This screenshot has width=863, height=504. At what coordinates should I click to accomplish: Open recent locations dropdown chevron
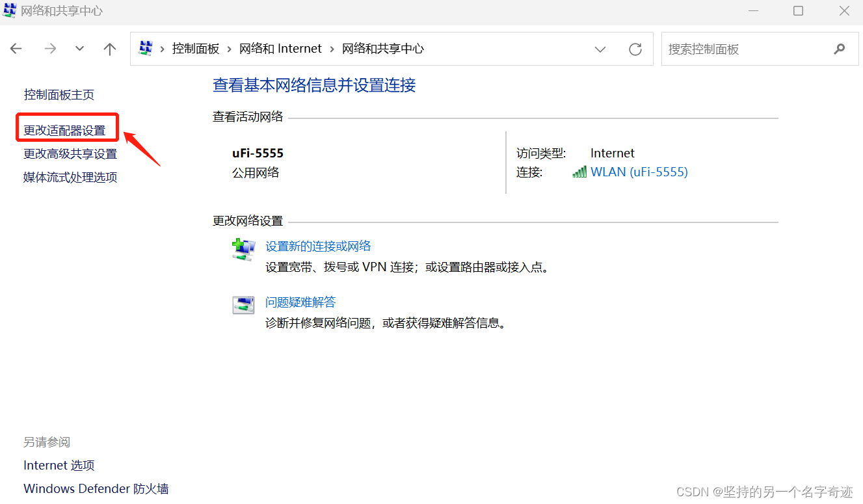(79, 49)
